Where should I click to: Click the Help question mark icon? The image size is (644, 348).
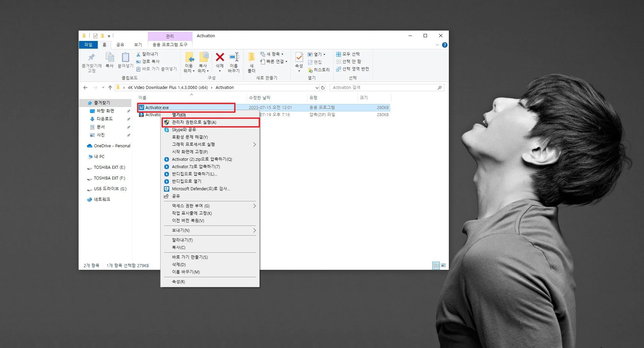(445, 45)
